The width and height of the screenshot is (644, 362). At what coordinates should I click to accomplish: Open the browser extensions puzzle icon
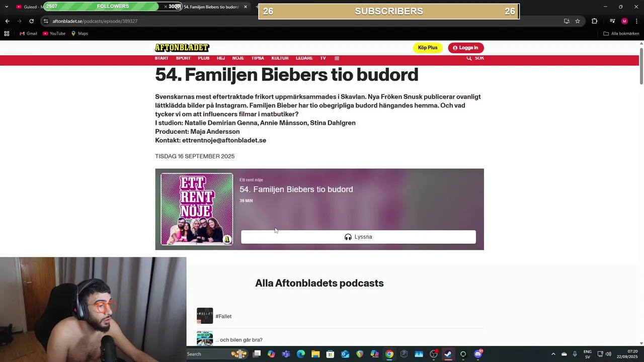tap(595, 21)
